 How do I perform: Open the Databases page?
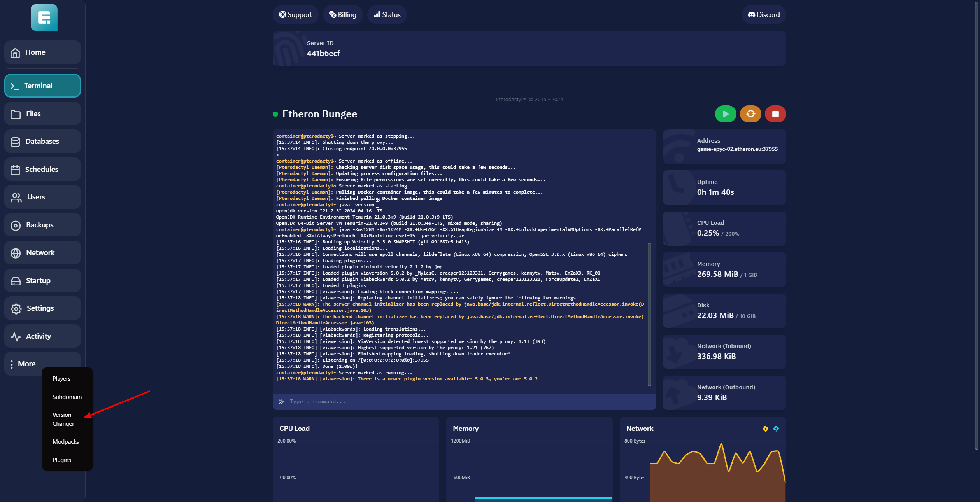(42, 142)
